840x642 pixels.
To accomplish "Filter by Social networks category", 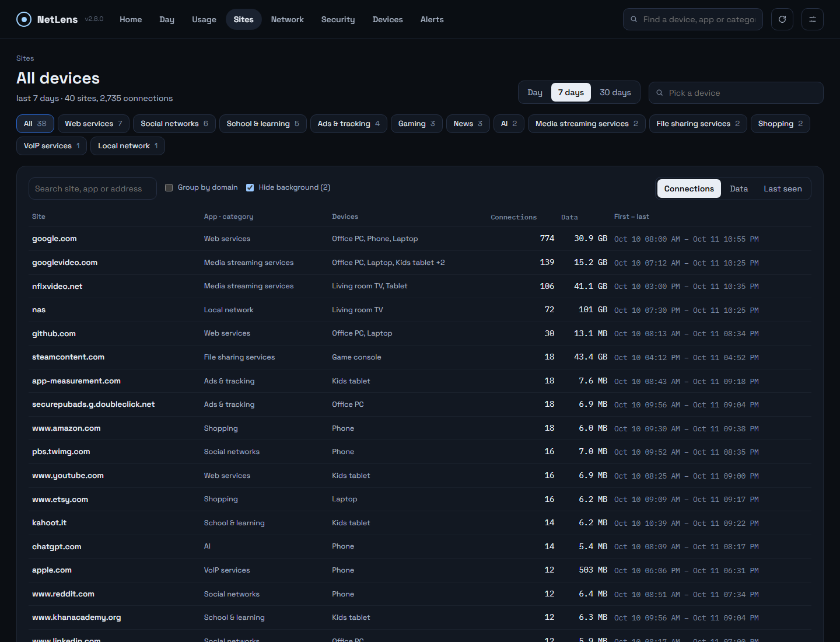I will [x=174, y=124].
